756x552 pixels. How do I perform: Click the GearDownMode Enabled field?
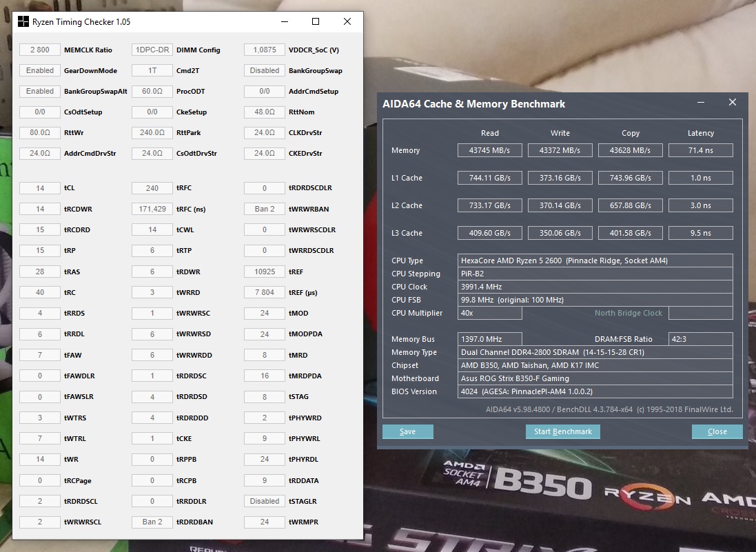point(40,70)
